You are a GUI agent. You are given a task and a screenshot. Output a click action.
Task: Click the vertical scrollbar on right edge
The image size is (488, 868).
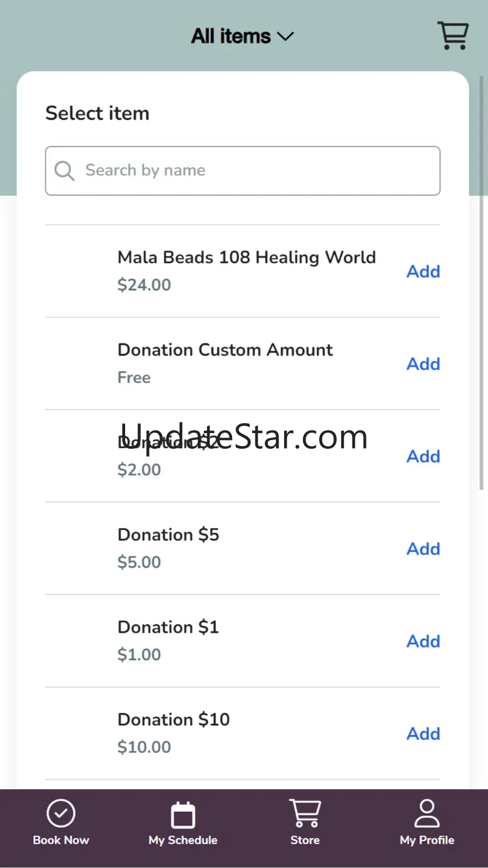[482, 282]
